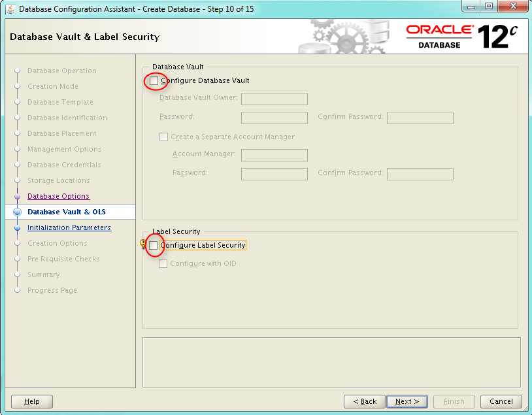Click the Database Options step bullet
This screenshot has width=532, height=415.
(18, 197)
